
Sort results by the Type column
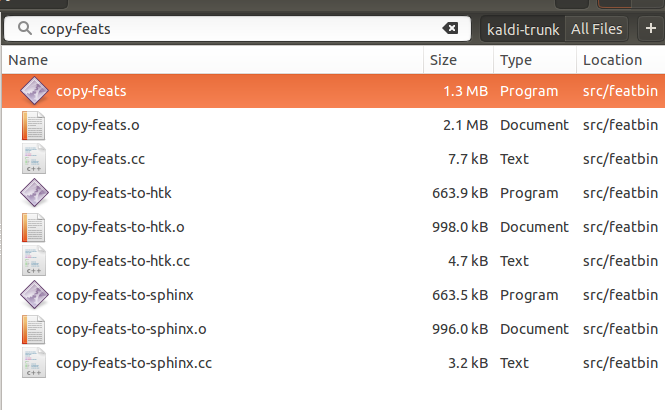pyautogui.click(x=535, y=60)
